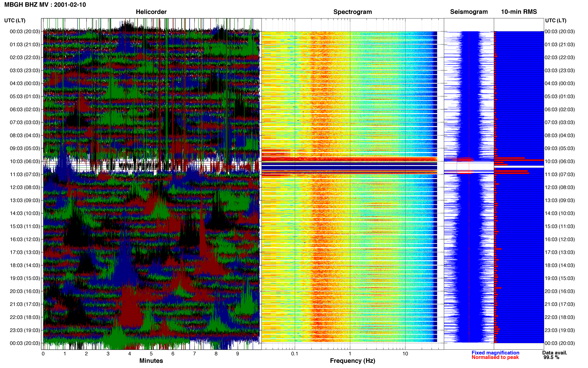Click the left time label '05:03 (01:03)'

click(25, 96)
